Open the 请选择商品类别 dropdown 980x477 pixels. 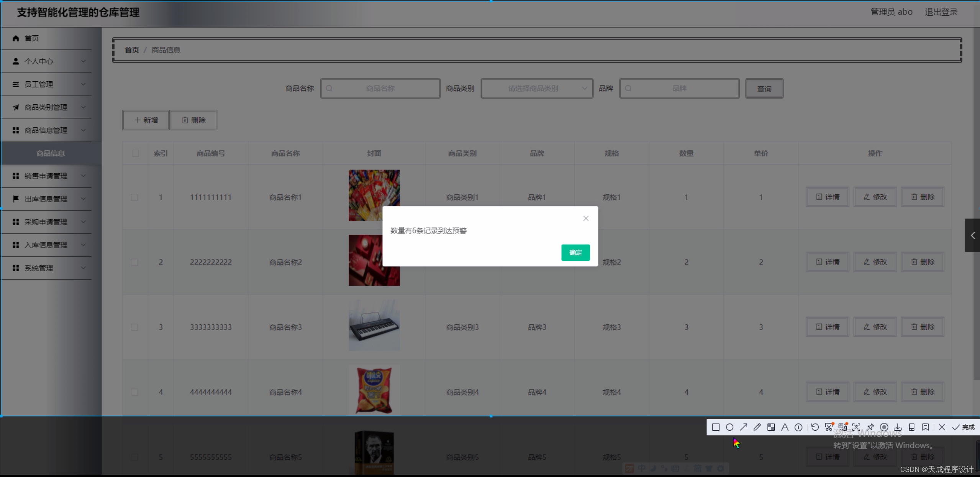pos(536,88)
